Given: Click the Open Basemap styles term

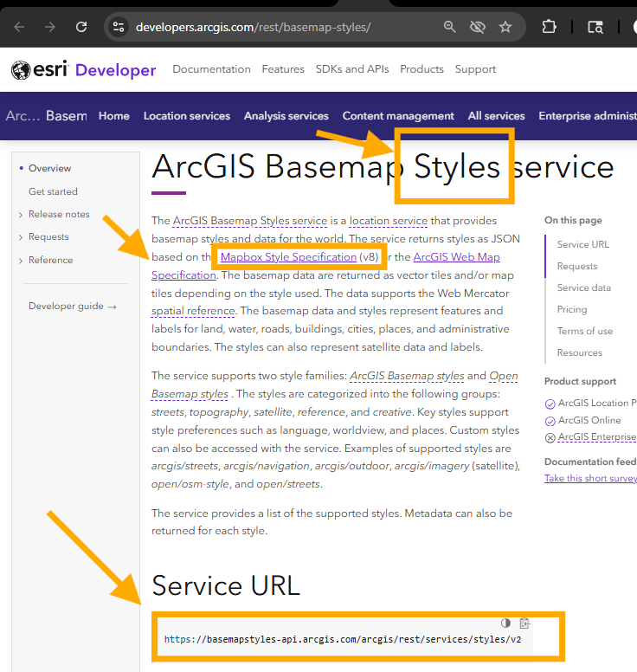Looking at the screenshot, I should [504, 376].
